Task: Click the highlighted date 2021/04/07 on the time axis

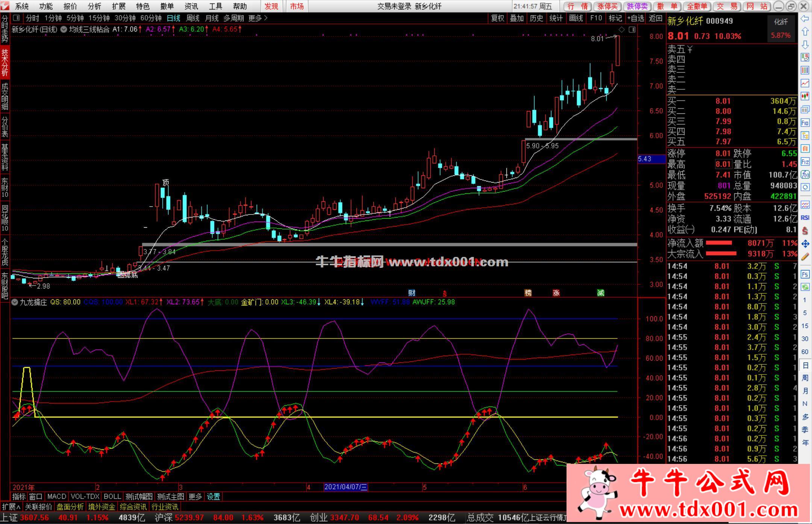Action: (346, 487)
